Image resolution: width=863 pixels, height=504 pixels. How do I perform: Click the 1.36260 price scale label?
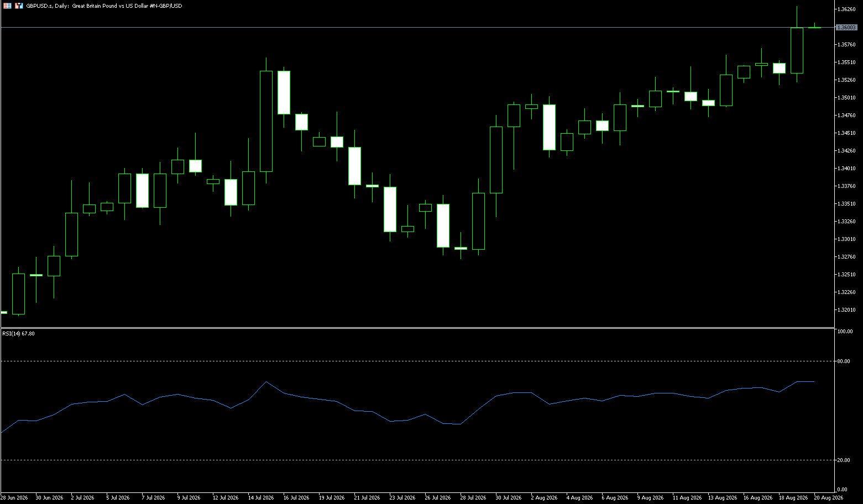[846, 9]
